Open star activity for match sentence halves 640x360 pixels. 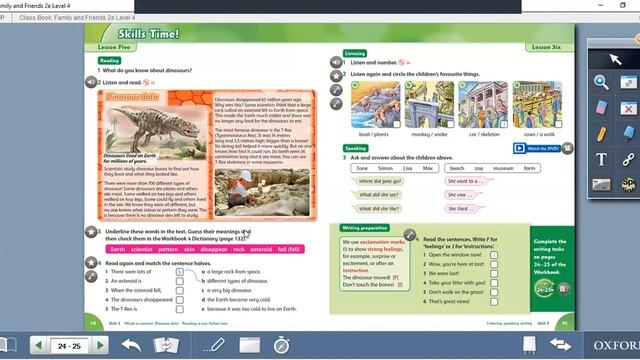(x=91, y=262)
